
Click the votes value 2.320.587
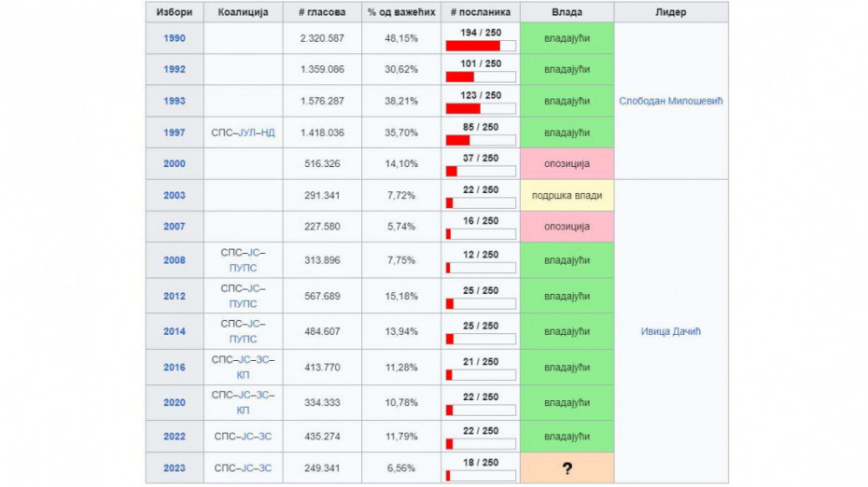click(322, 38)
